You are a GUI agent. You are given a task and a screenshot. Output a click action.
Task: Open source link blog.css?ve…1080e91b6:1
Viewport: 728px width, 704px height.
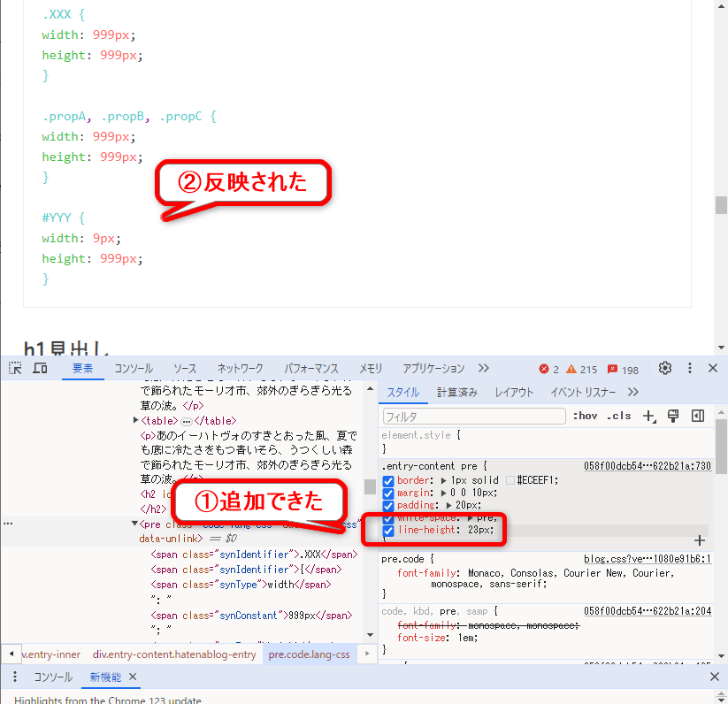pos(648,559)
